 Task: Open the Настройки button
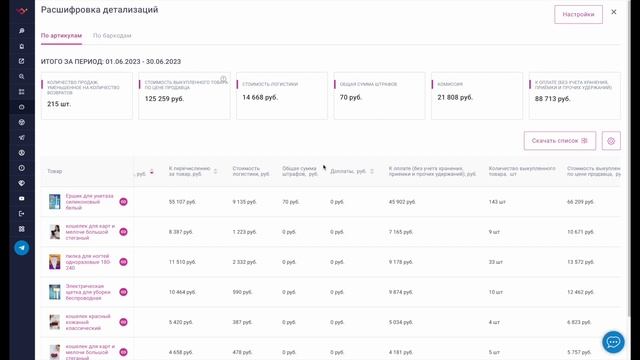578,14
